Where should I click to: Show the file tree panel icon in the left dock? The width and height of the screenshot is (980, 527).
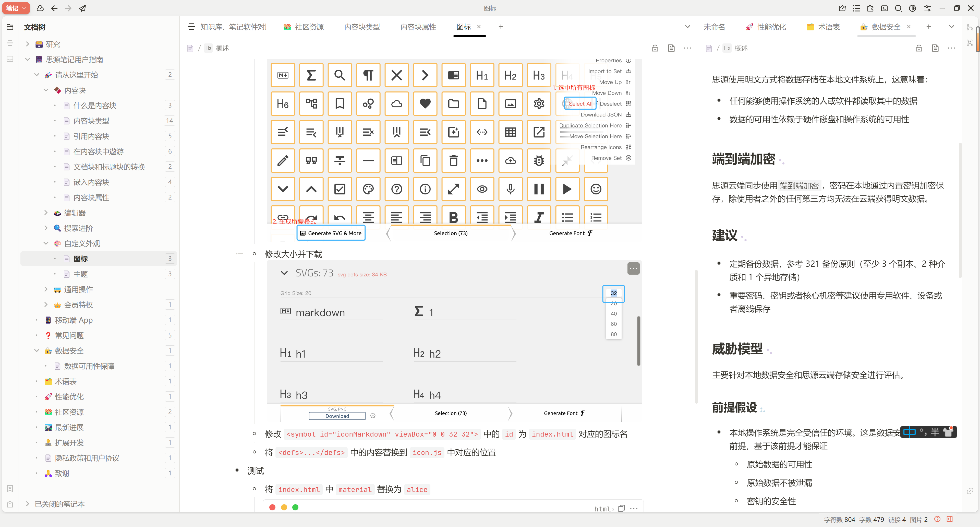pos(10,27)
